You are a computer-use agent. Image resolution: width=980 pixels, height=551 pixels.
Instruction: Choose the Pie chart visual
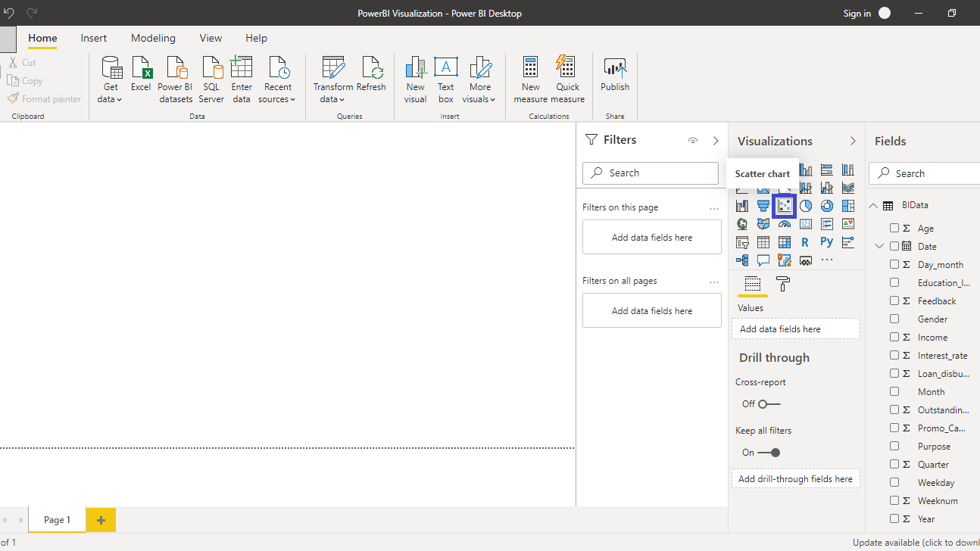(x=806, y=205)
